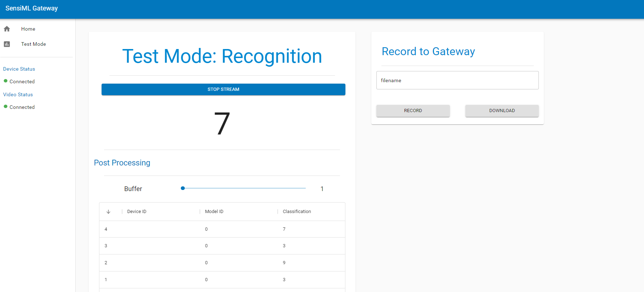The width and height of the screenshot is (644, 292).
Task: Click the large recognition result 7
Action: click(x=222, y=124)
